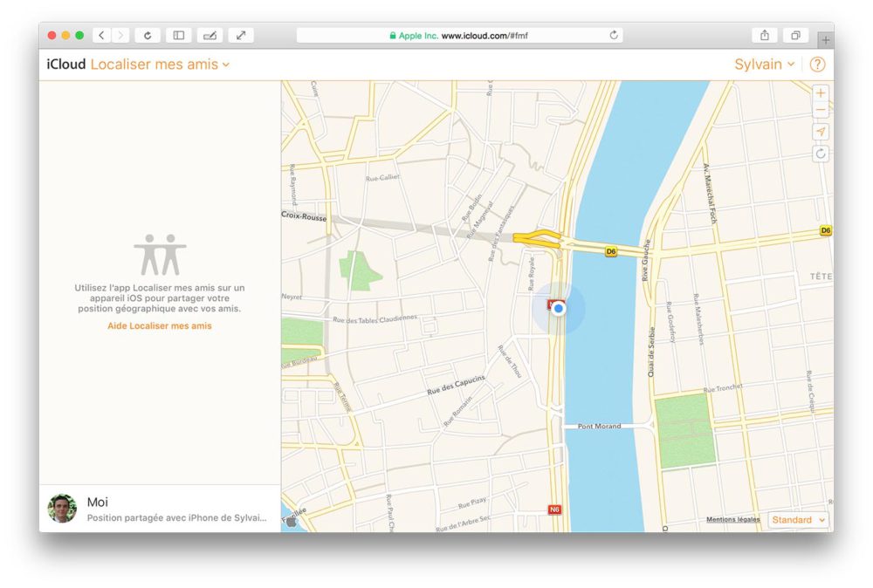Zoom out of the map with minus button
This screenshot has height=588, width=873.
pyautogui.click(x=820, y=111)
